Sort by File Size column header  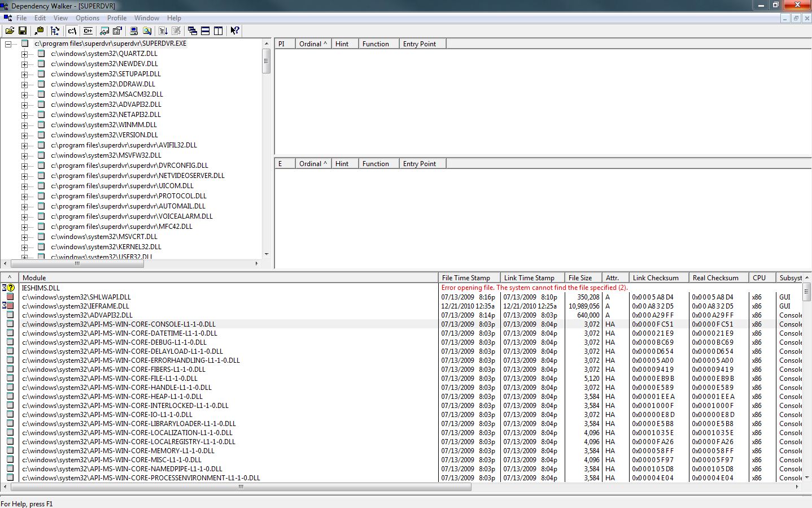coord(580,278)
